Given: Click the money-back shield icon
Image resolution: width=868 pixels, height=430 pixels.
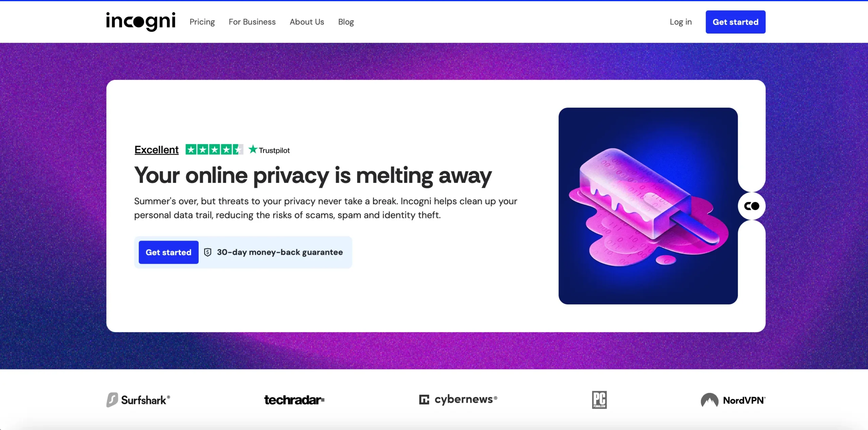Looking at the screenshot, I should point(208,252).
